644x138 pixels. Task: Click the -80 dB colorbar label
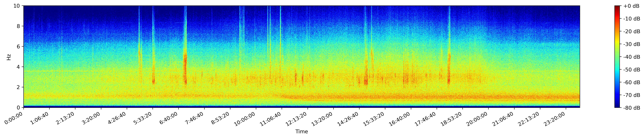[632, 108]
